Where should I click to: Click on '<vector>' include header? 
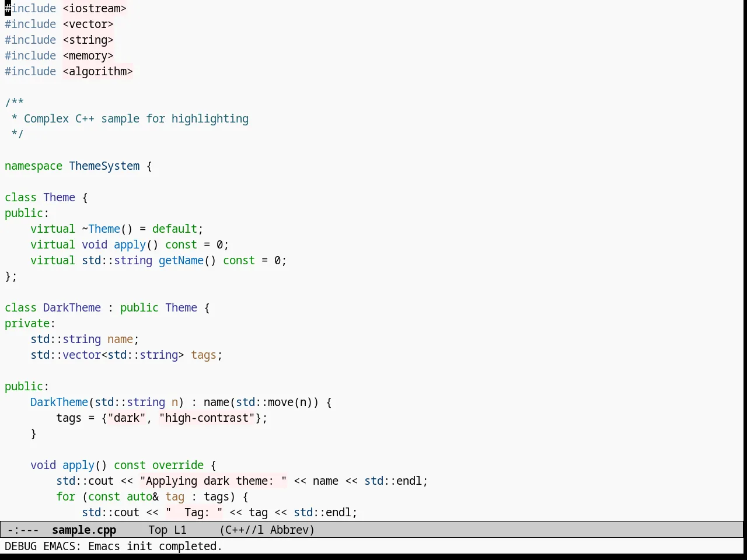[x=88, y=24]
